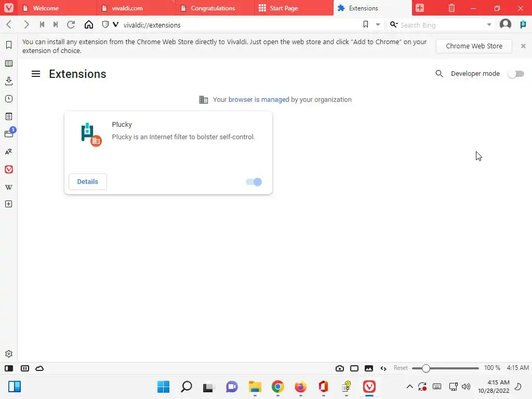Select the Extensions tab
Viewport: 532px width, 399px height.
(373, 8)
